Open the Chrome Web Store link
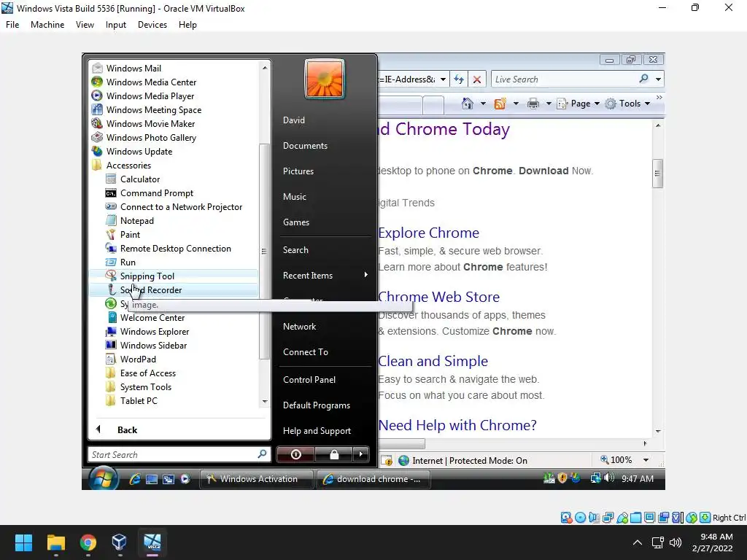This screenshot has height=560, width=747. point(438,297)
